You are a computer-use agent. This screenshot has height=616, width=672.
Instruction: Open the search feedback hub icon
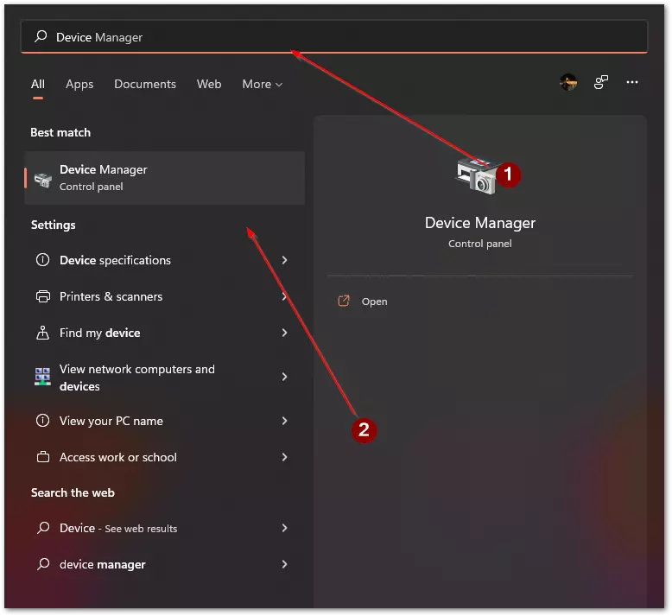coord(601,82)
